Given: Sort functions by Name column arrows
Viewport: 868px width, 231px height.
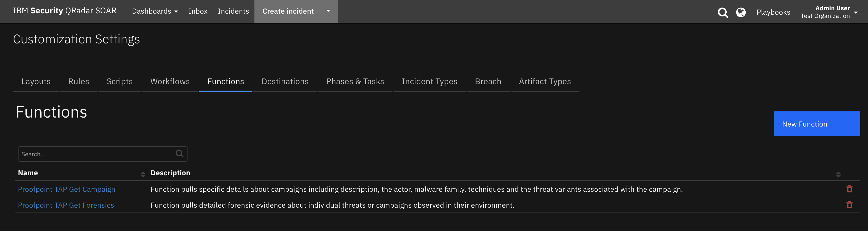Looking at the screenshot, I should point(143,174).
